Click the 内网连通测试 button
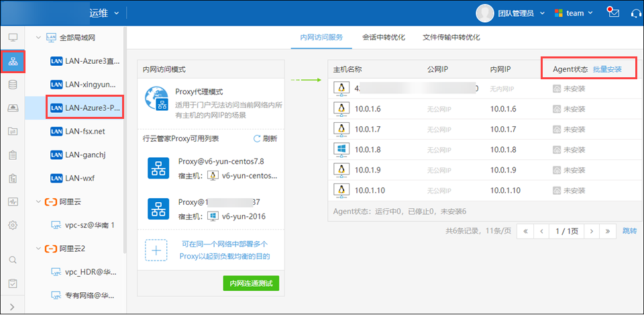 pos(251,284)
